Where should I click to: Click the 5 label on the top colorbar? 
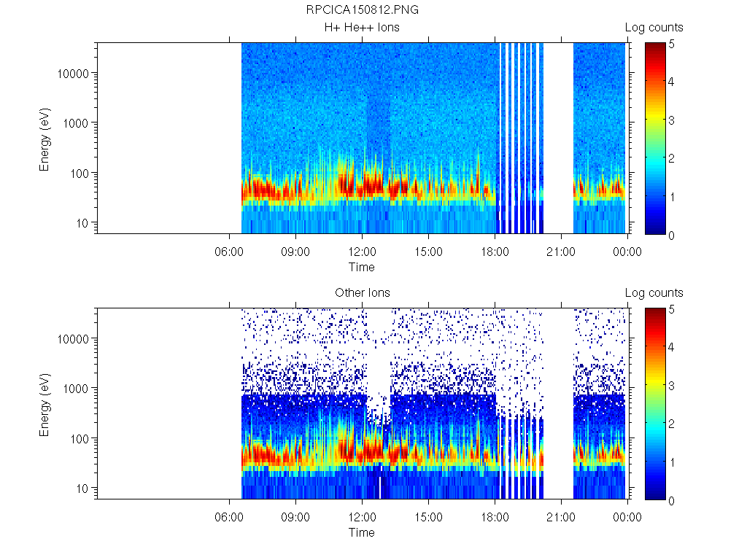pyautogui.click(x=671, y=44)
